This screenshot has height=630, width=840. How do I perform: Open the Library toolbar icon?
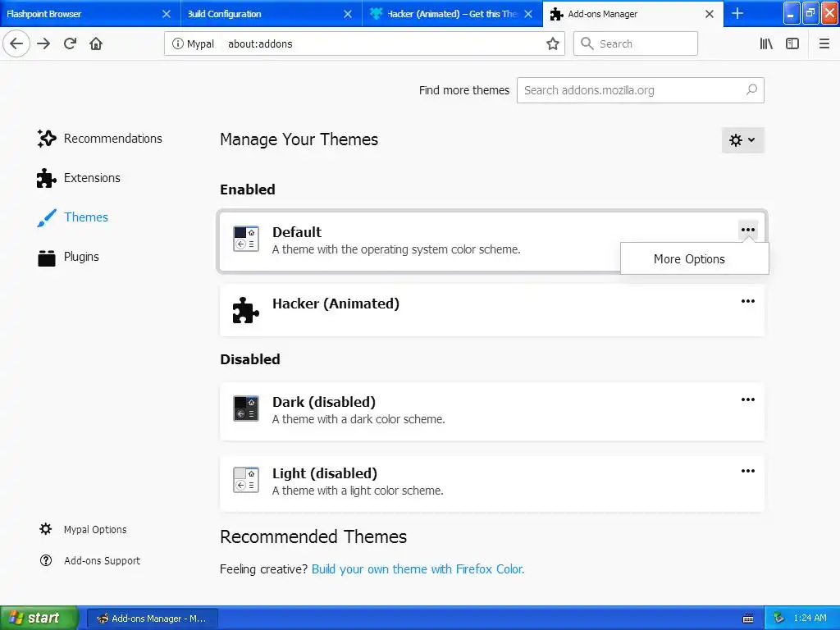pos(766,43)
